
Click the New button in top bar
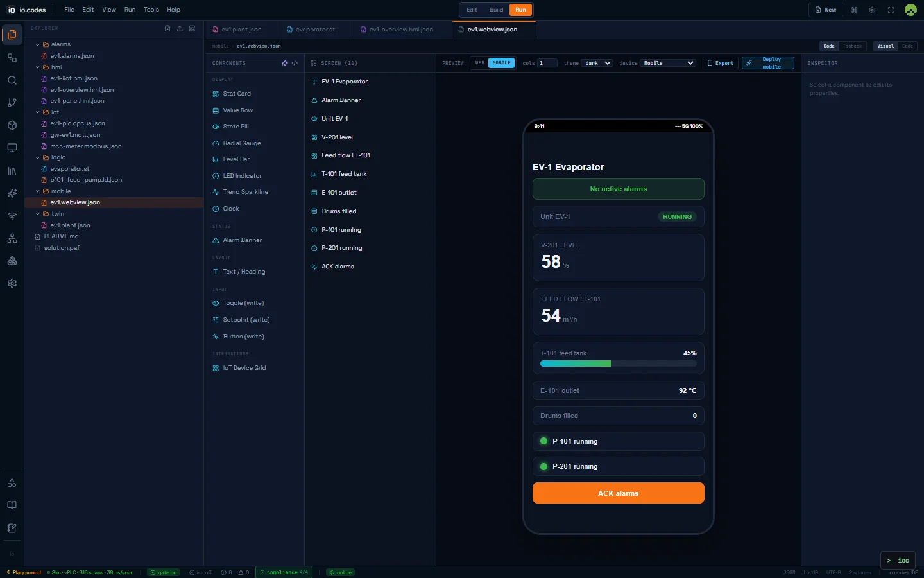pyautogui.click(x=826, y=10)
